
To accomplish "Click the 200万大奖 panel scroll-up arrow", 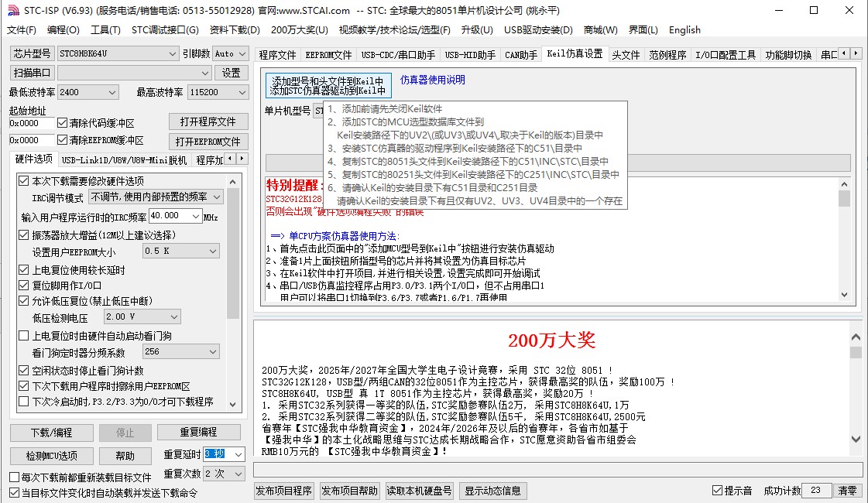I will 856,337.
